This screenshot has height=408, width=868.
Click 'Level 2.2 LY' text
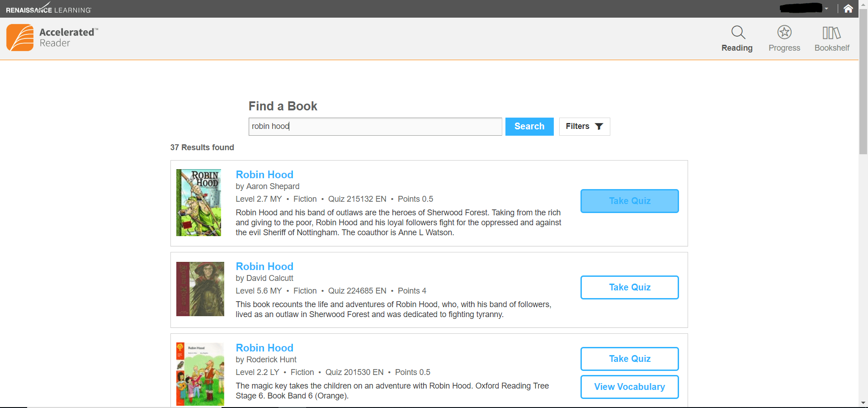(x=257, y=372)
